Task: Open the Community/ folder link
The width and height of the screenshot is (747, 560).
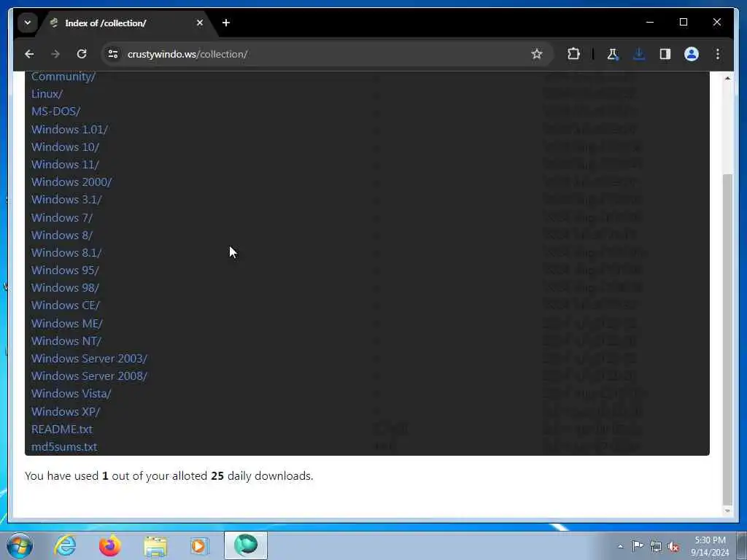Action: pos(63,76)
